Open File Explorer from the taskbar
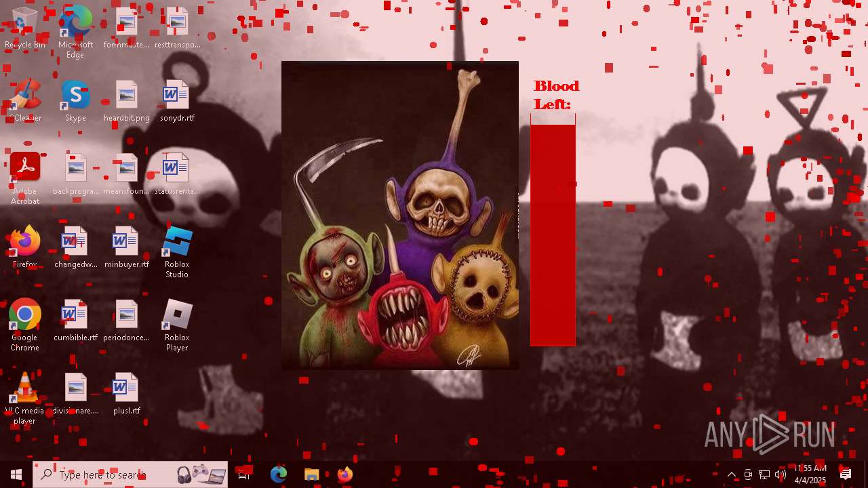Image resolution: width=868 pixels, height=488 pixels. tap(311, 474)
